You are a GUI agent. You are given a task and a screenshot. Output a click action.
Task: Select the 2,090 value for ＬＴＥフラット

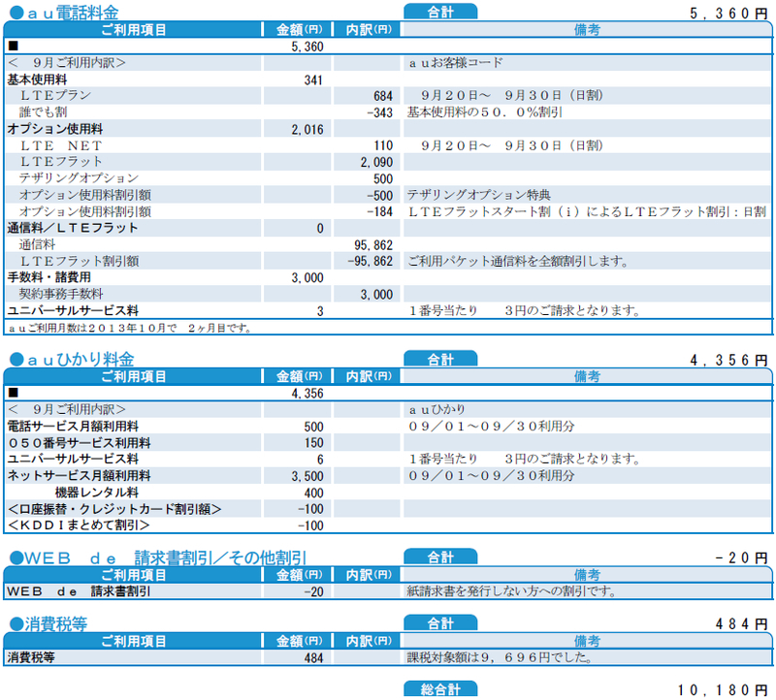point(376,162)
